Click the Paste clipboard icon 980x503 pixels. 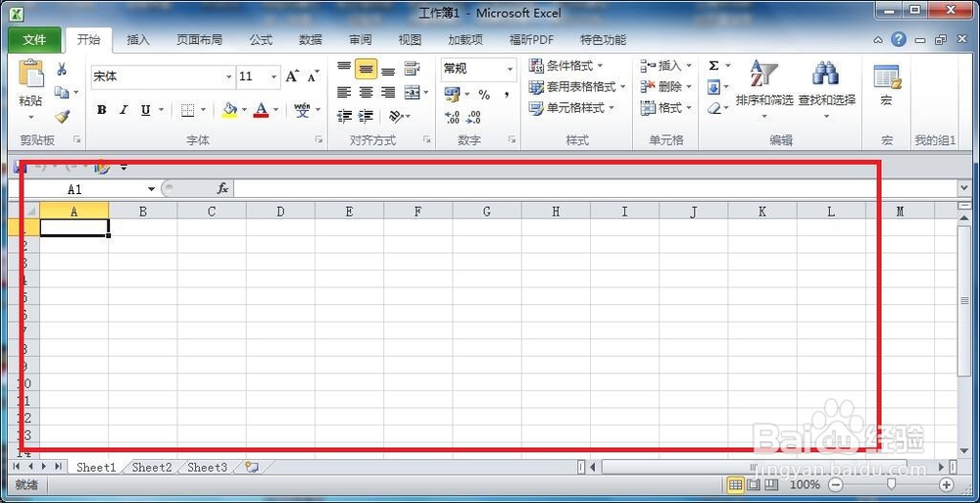(x=30, y=75)
